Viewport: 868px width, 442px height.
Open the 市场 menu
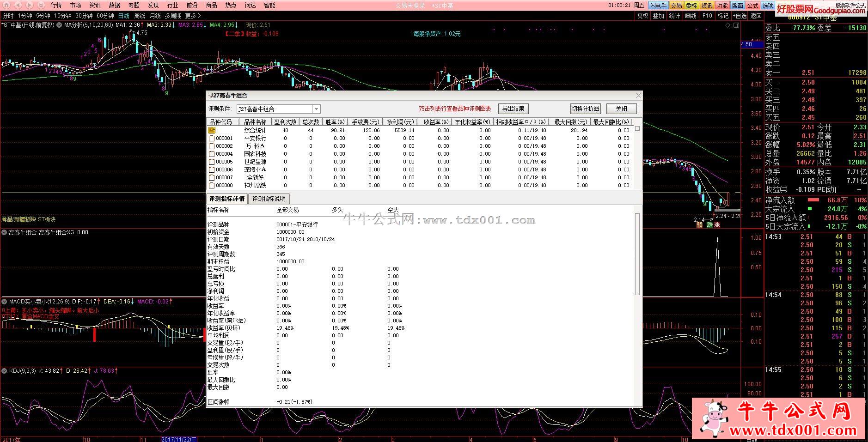(75, 5)
